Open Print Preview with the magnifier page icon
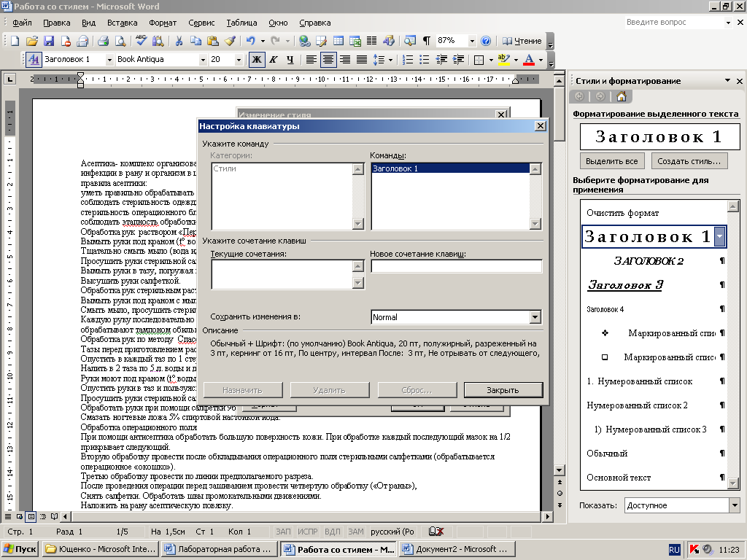 [x=120, y=41]
